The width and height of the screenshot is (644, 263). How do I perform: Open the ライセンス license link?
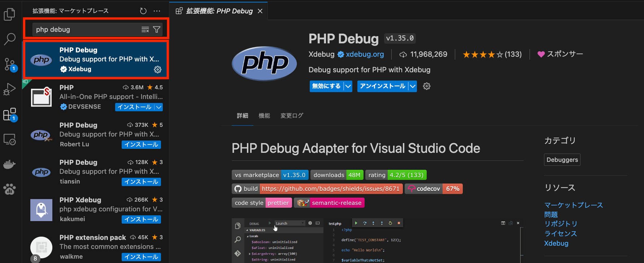click(x=561, y=234)
